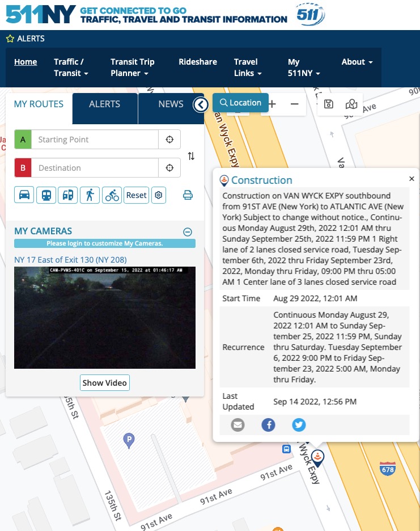Screen dimensions: 420x531
Task: Choose the bicycle mode icon
Action: pos(112,195)
